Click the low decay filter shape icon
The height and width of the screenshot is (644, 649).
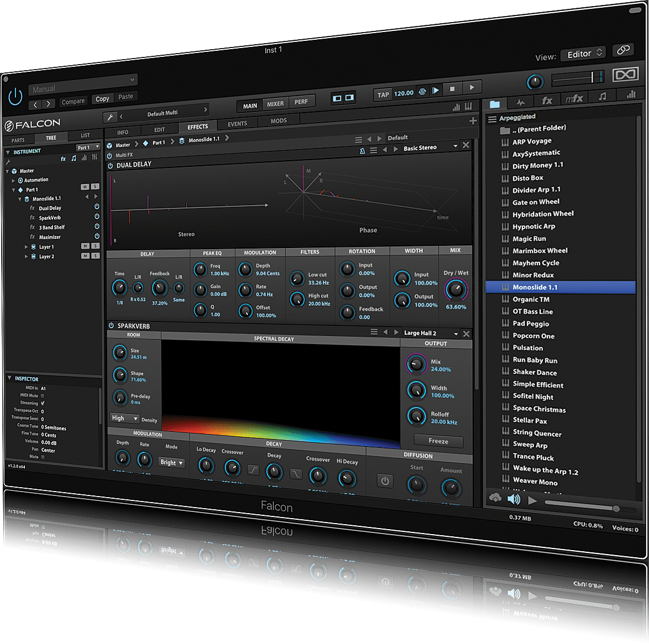click(x=253, y=470)
